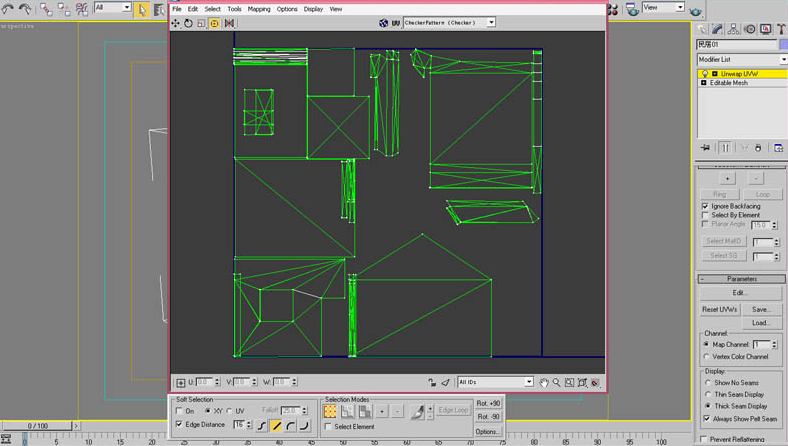788x446 pixels.
Task: Click the lock selection padlock icon
Action: [x=432, y=383]
